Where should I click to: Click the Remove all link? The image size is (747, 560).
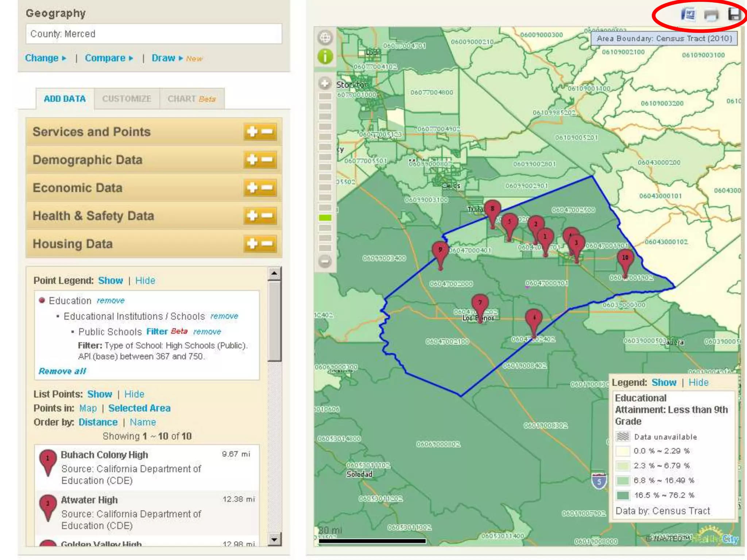(62, 371)
